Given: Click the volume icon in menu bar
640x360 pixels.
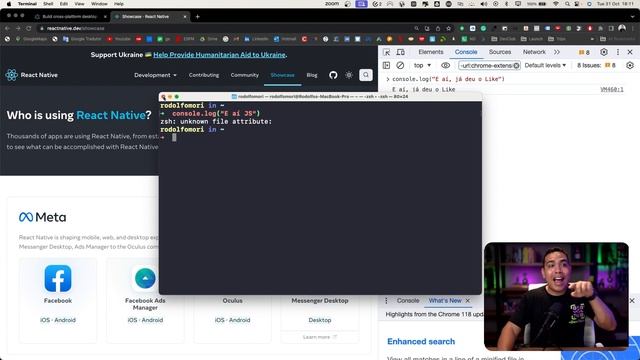Looking at the screenshot, I should (484, 4).
